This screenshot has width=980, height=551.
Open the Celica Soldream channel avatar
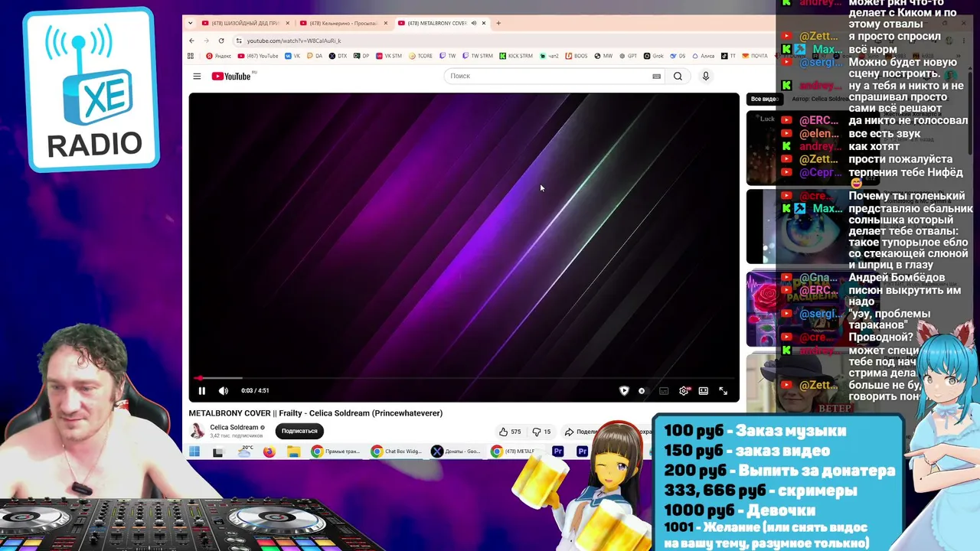click(198, 431)
